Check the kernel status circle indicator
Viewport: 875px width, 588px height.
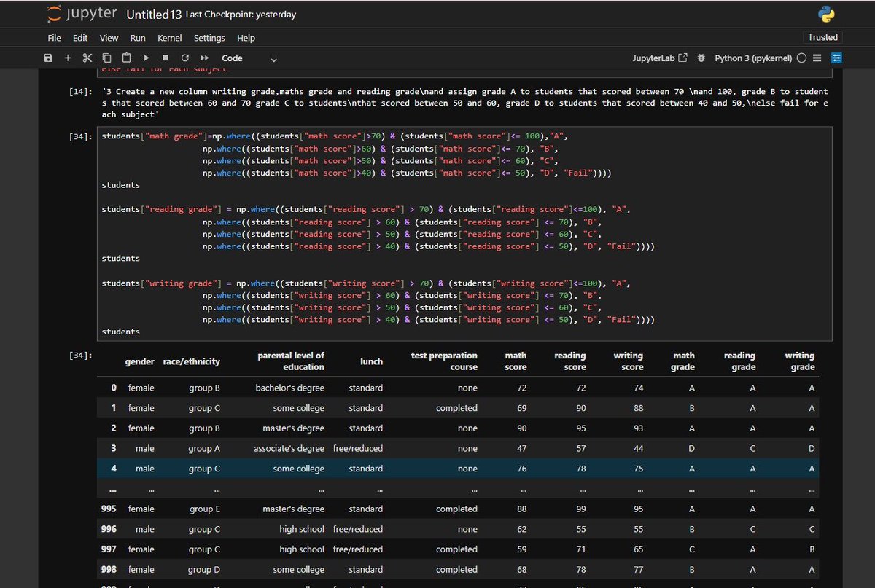tap(802, 58)
